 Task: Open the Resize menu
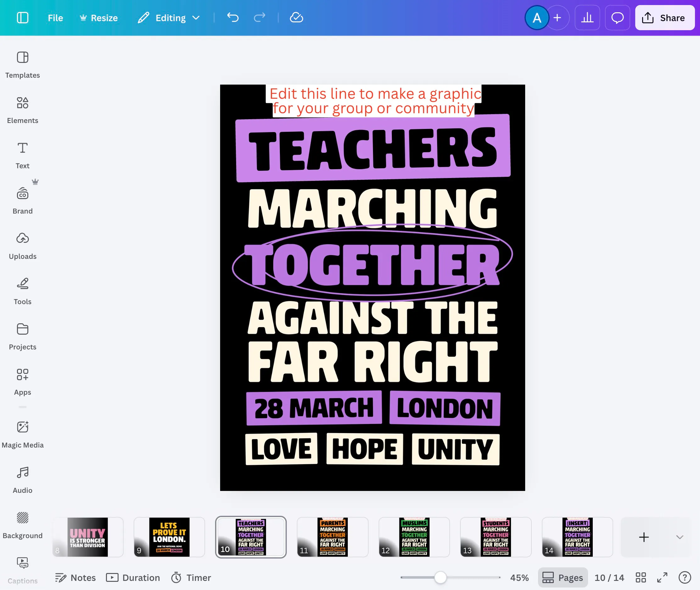pyautogui.click(x=99, y=18)
